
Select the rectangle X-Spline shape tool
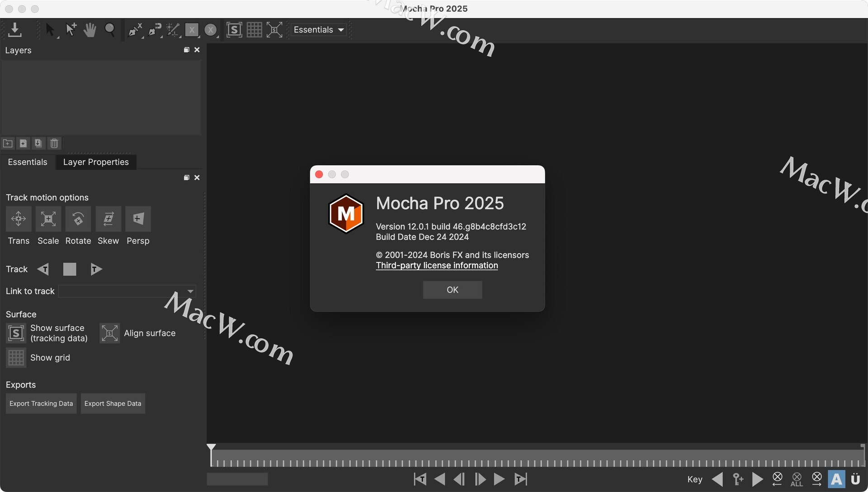pos(192,30)
